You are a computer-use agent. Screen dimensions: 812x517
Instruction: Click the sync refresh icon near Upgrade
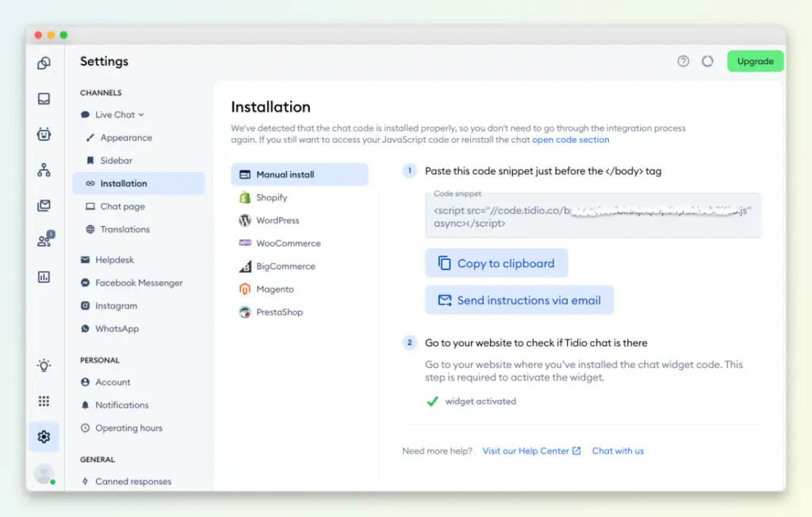coord(707,61)
